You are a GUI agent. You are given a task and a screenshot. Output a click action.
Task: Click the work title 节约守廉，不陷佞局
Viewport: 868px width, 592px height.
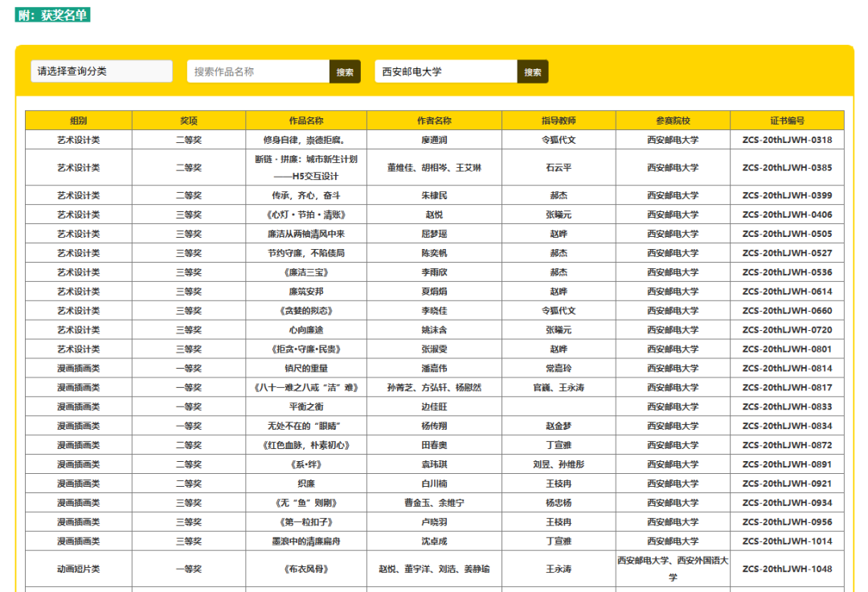coord(306,253)
